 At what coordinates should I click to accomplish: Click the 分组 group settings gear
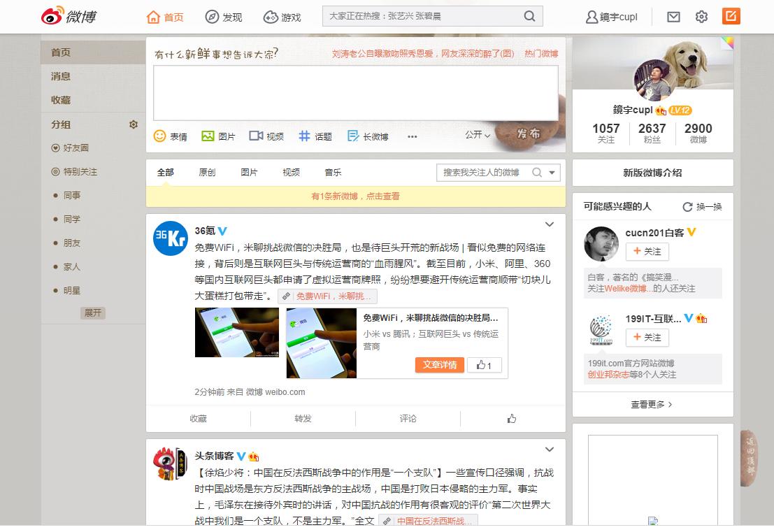point(134,124)
